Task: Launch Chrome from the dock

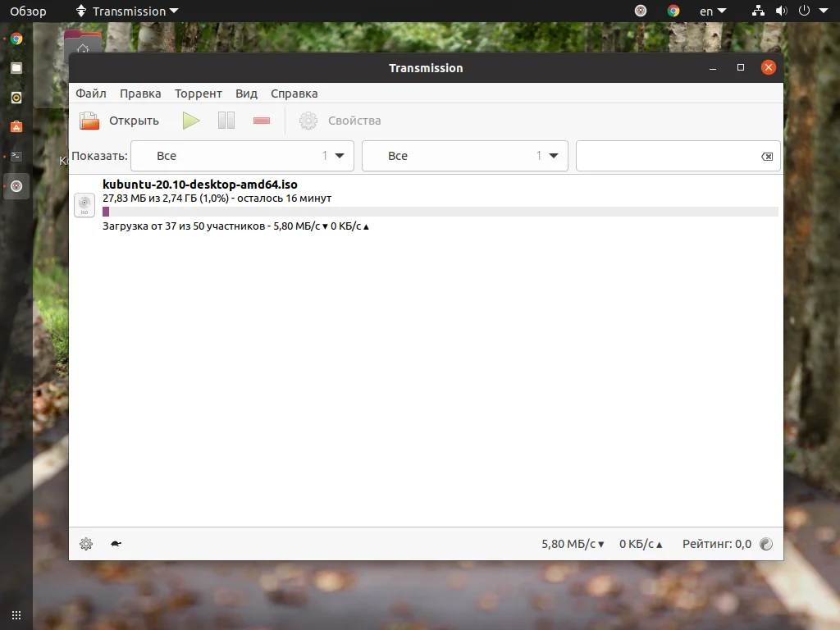Action: [x=16, y=38]
